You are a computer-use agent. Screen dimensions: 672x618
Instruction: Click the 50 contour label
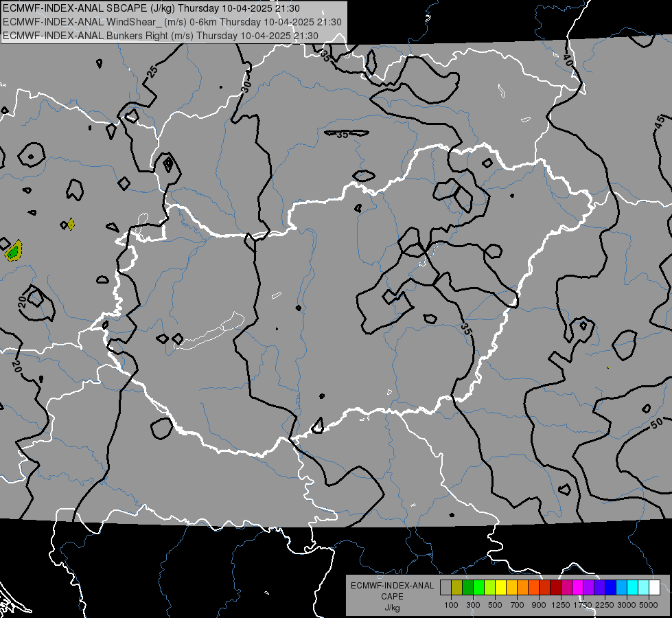pos(657,424)
